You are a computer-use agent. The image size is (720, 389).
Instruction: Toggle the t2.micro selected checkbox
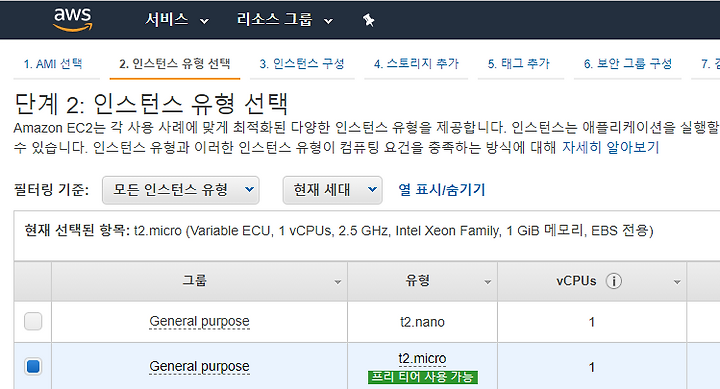click(x=33, y=366)
